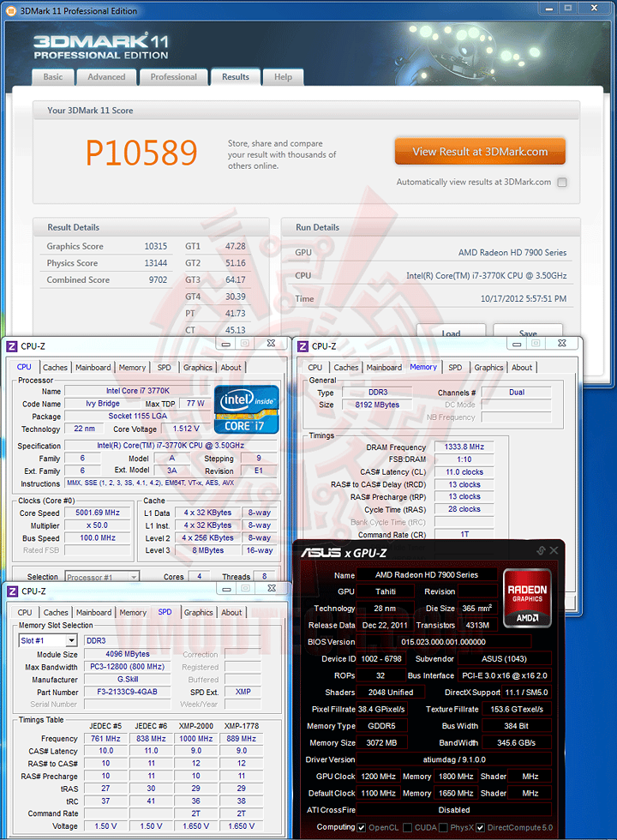The width and height of the screenshot is (617, 840).
Task: Toggle the OpenCL computing checkbox
Action: (362, 828)
